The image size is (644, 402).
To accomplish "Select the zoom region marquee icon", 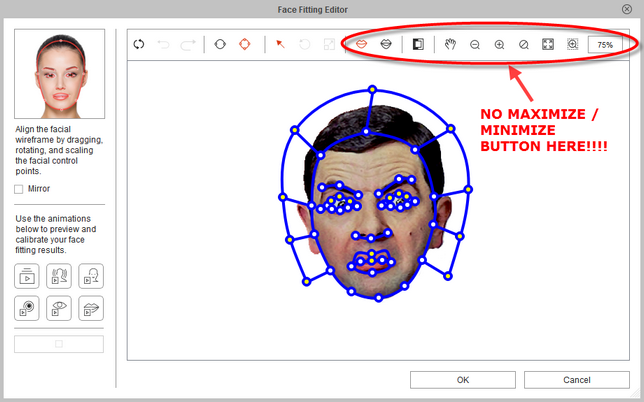I will coord(573,44).
